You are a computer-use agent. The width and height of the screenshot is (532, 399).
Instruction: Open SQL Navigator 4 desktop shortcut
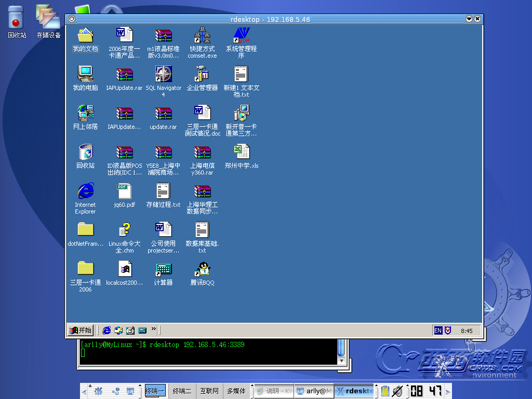163,75
